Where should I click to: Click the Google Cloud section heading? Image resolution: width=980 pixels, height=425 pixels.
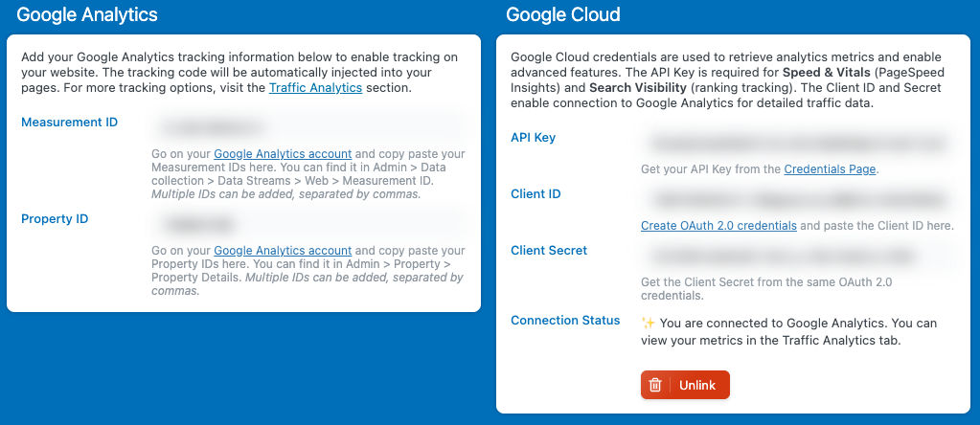point(562,15)
